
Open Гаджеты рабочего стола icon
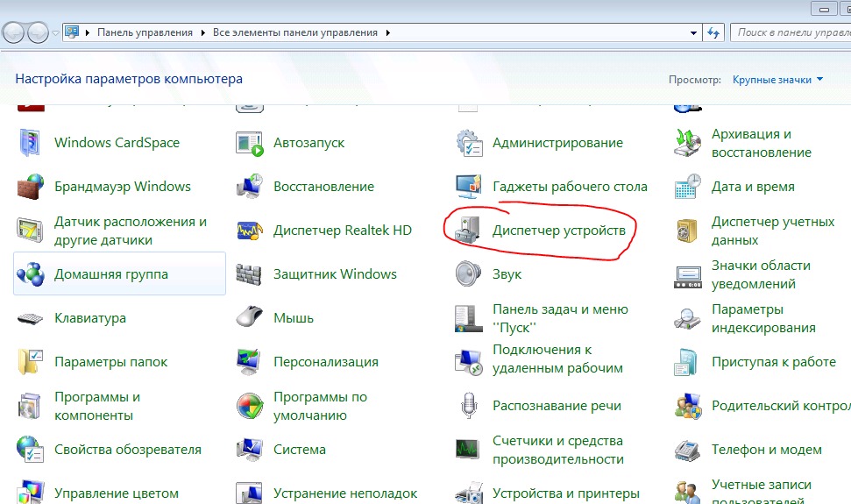pyautogui.click(x=468, y=187)
